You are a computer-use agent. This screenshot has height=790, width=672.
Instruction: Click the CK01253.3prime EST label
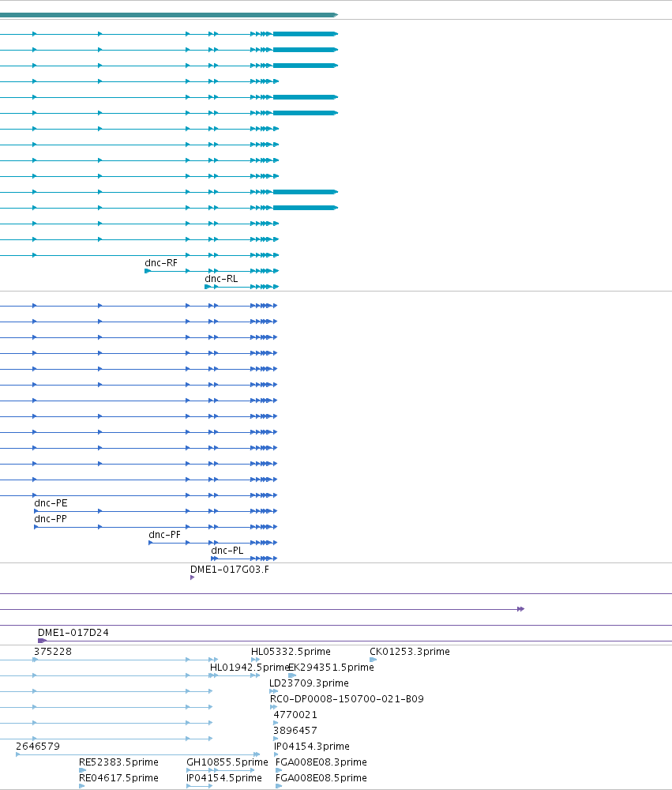coord(410,652)
